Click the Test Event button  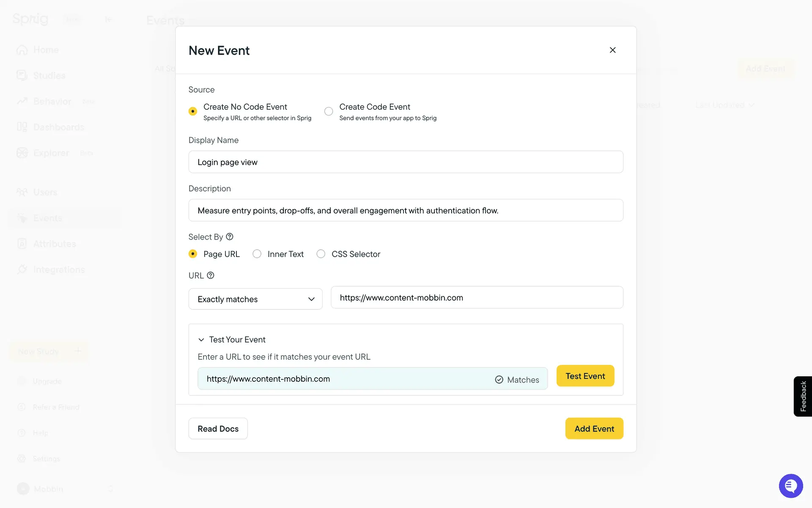click(x=585, y=376)
